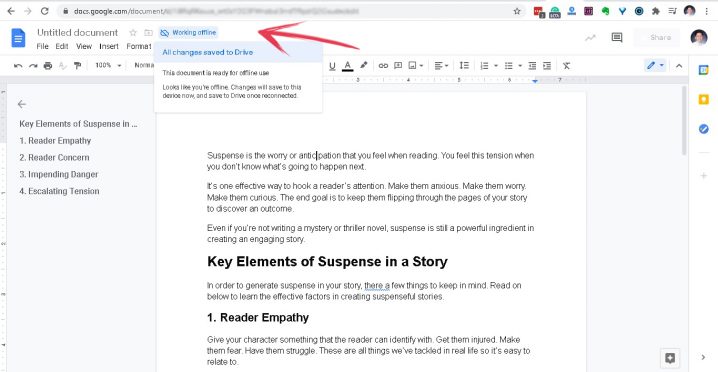This screenshot has height=372, width=718.
Task: Open the 100% zoom dropdown
Action: click(108, 66)
